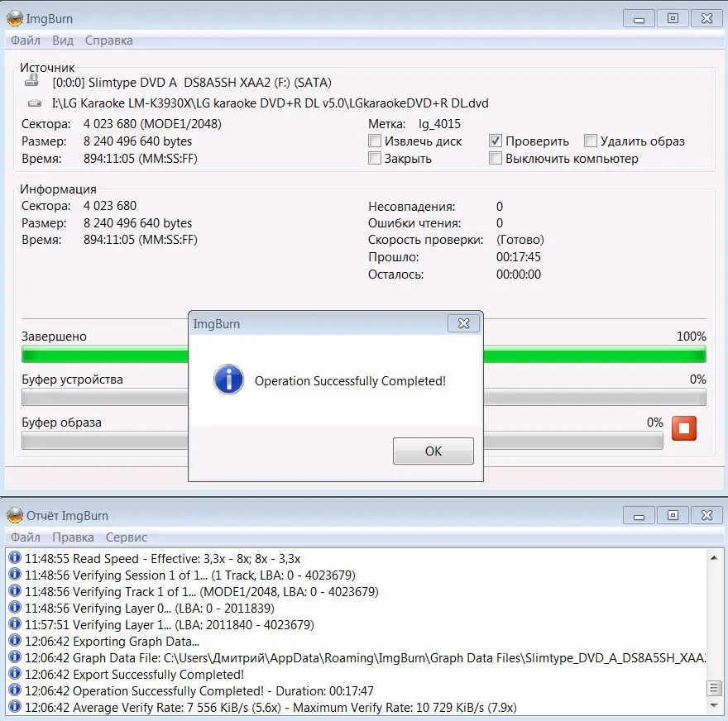Tick the Выключить компьютер checkbox
The height and width of the screenshot is (721, 728).
pyautogui.click(x=496, y=158)
